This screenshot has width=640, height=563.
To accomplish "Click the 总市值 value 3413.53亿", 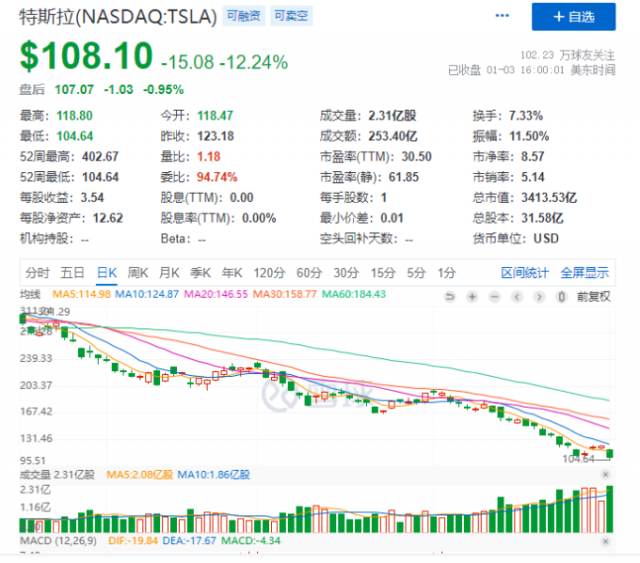I will (549, 198).
